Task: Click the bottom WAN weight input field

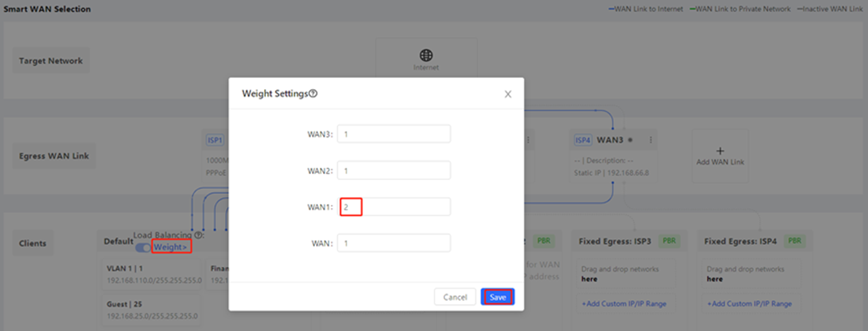Action: pos(393,243)
